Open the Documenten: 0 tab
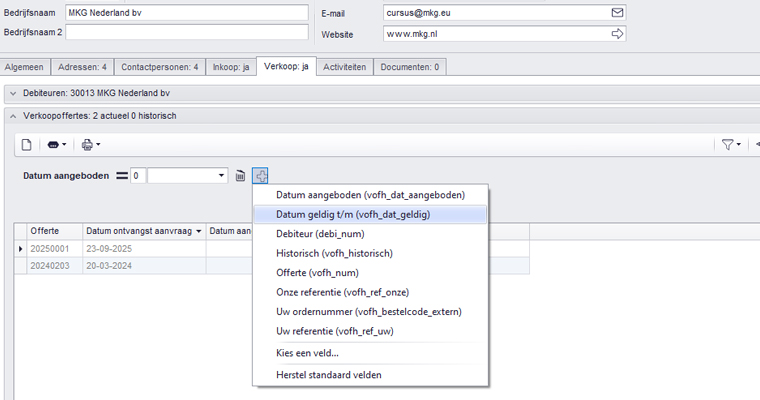This screenshot has width=760, height=400. pos(410,67)
